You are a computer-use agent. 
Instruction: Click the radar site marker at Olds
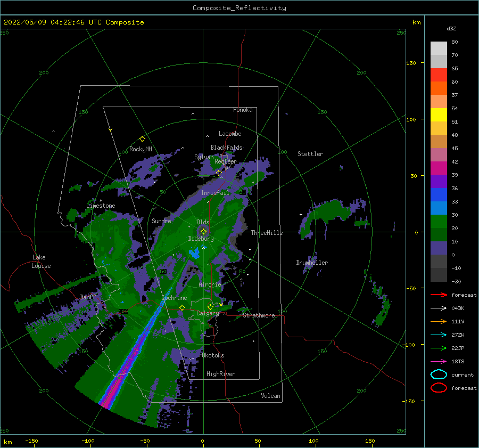click(x=203, y=232)
